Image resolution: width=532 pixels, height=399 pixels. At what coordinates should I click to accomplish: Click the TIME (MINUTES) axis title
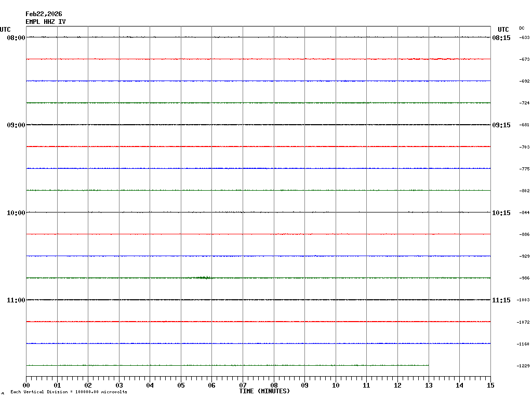(x=264, y=391)
